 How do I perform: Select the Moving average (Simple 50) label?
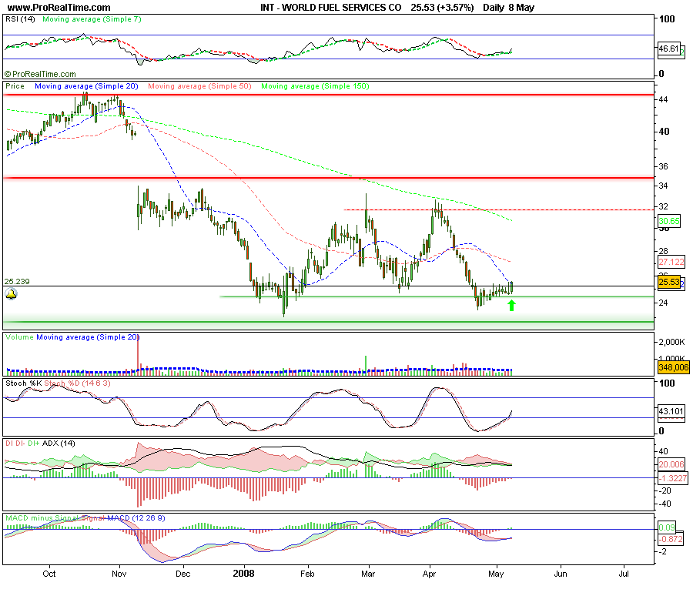pos(199,86)
